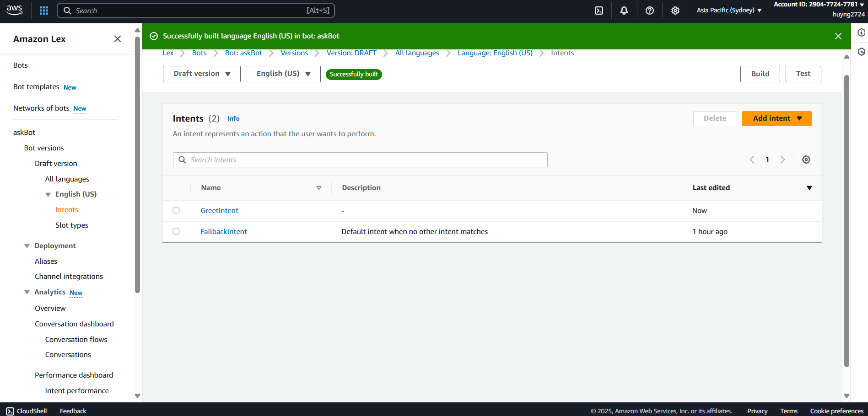Open intents table preferences gear
The height and width of the screenshot is (416, 868).
click(x=806, y=160)
